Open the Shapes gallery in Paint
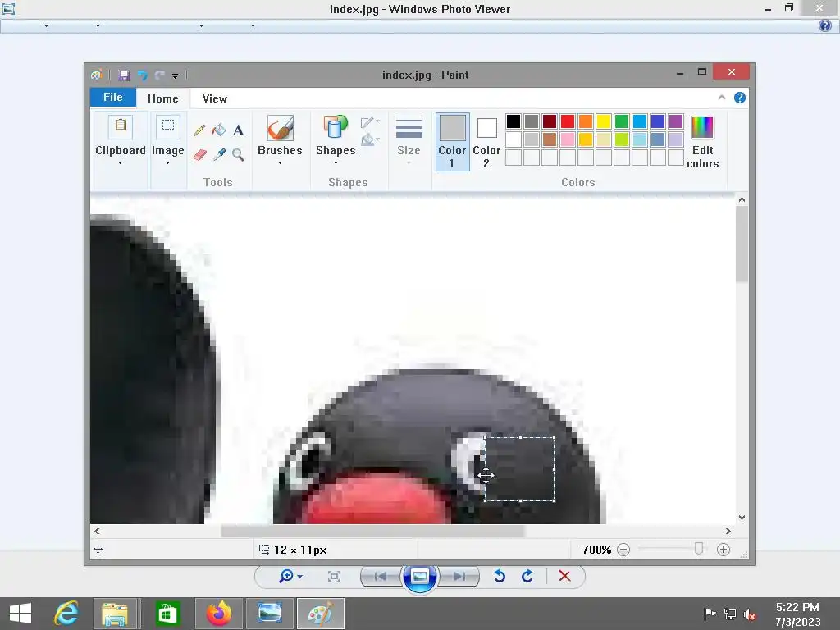The height and width of the screenshot is (630, 840). coord(336,140)
